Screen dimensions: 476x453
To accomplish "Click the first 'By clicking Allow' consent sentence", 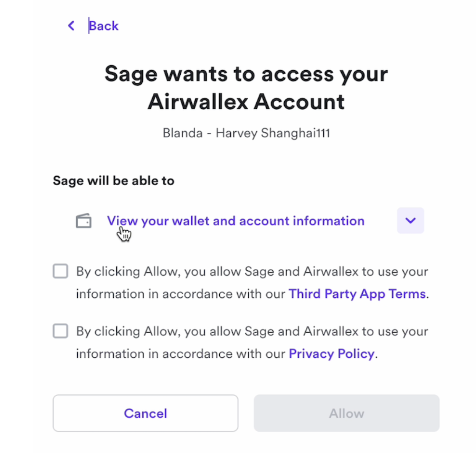I will coord(252,271).
